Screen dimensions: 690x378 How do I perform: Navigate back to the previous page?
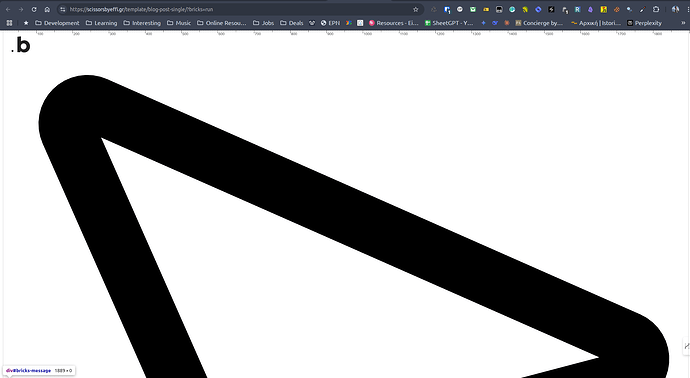(8, 9)
